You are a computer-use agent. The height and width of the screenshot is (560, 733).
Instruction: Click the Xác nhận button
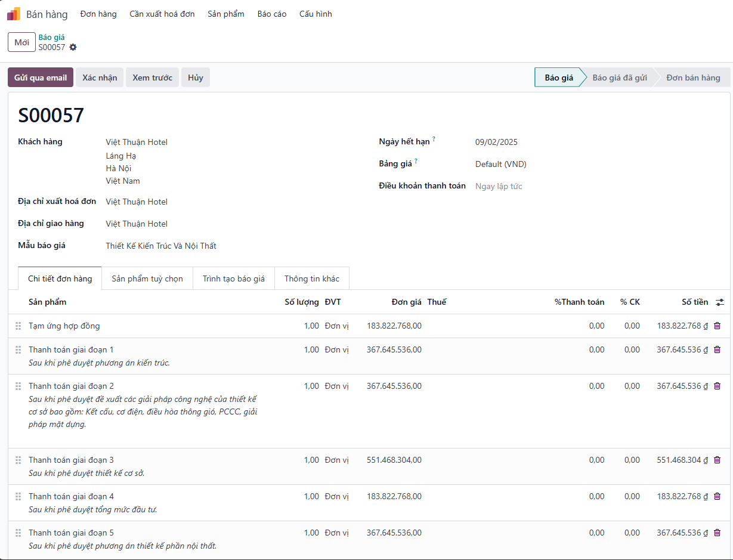100,78
